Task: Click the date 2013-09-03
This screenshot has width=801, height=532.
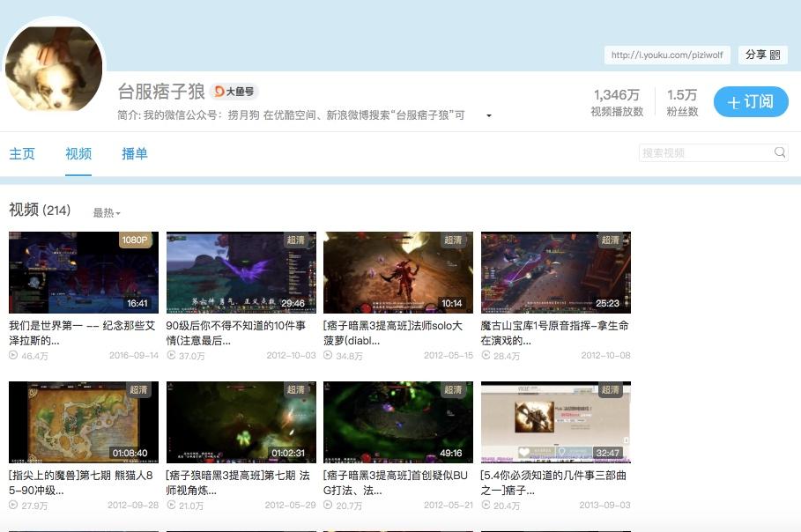Action: point(604,505)
